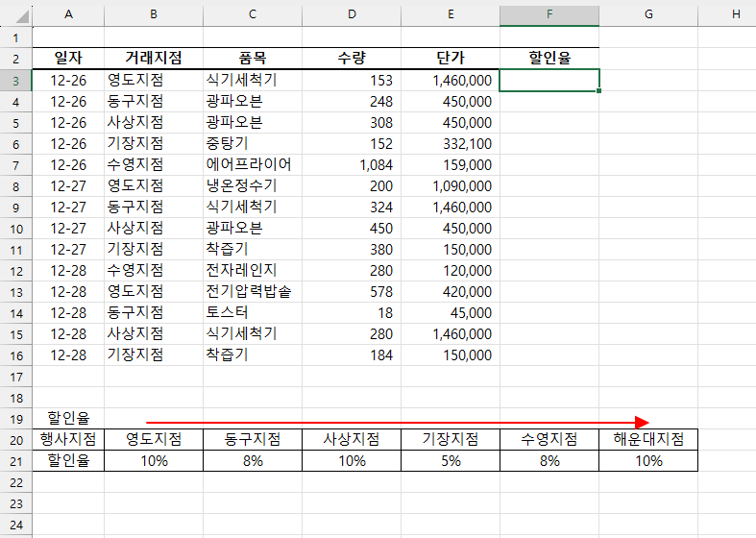Image resolution: width=756 pixels, height=538 pixels.
Task: Select row 20 header
Action: pos(16,440)
